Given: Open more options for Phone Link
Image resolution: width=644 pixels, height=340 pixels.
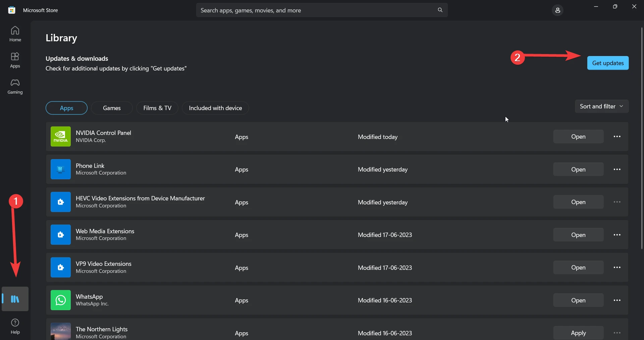Looking at the screenshot, I should coord(617,169).
